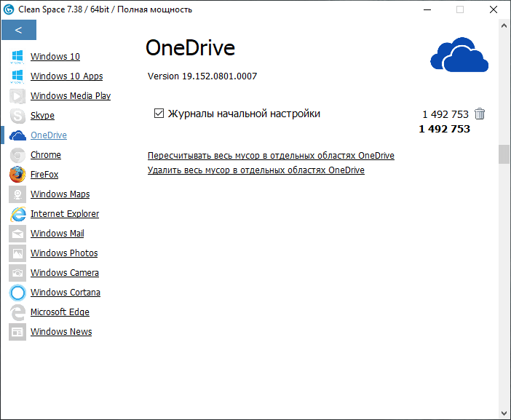Open the Internet Explorer link
The height and width of the screenshot is (420, 511).
point(65,214)
